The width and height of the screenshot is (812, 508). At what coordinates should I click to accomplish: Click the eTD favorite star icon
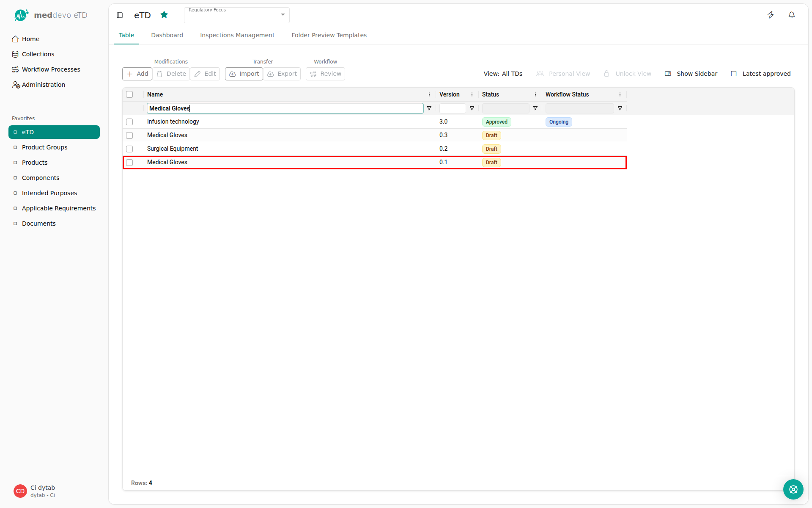point(164,15)
